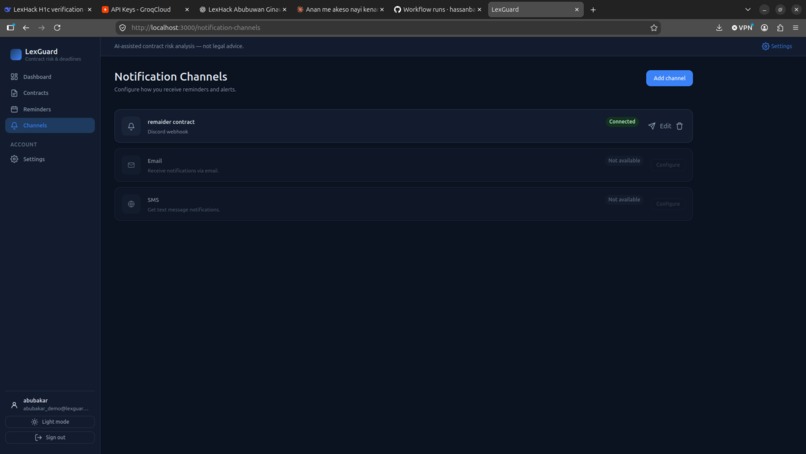Close the API Keys - GroqCloud tab
The image size is (806, 454).
[x=187, y=9]
